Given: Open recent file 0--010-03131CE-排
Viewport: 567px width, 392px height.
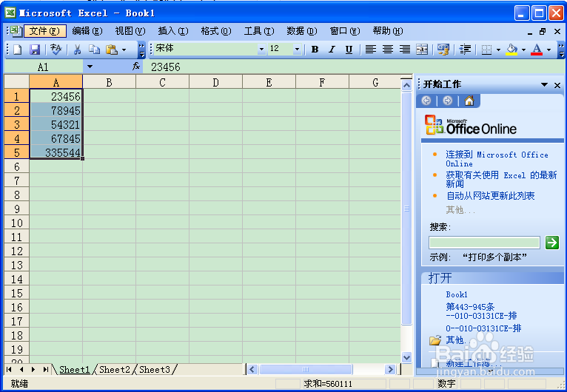Looking at the screenshot, I should coord(483,328).
